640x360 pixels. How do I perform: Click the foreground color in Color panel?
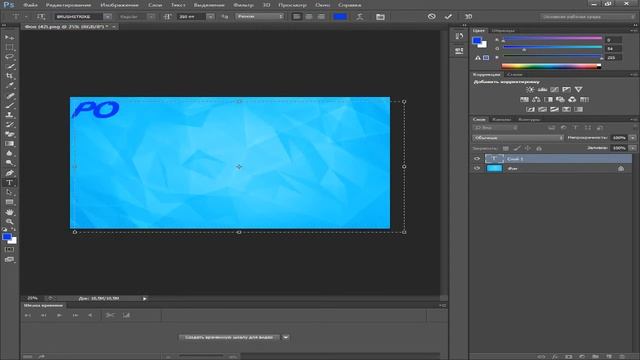[x=477, y=40]
